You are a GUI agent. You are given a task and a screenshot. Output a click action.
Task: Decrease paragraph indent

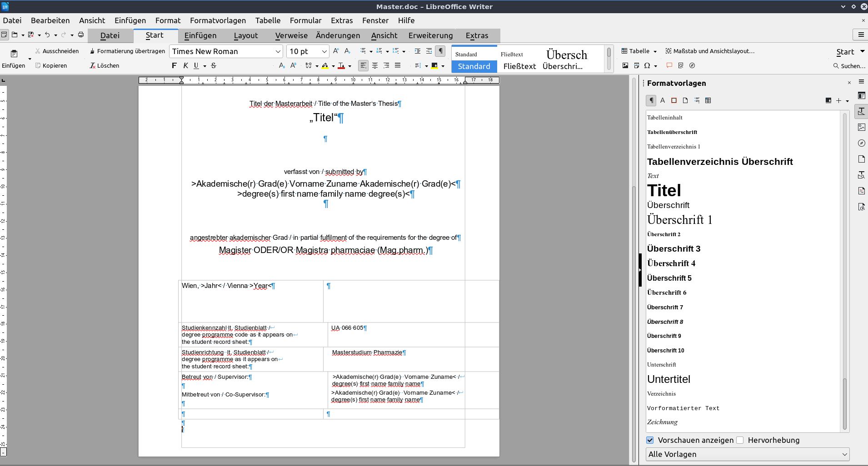(x=429, y=51)
